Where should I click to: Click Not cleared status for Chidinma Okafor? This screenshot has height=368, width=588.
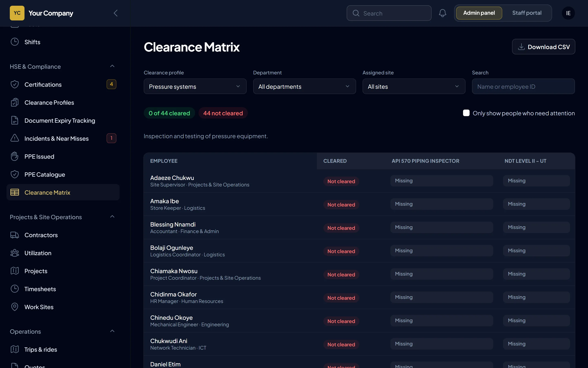(x=341, y=298)
